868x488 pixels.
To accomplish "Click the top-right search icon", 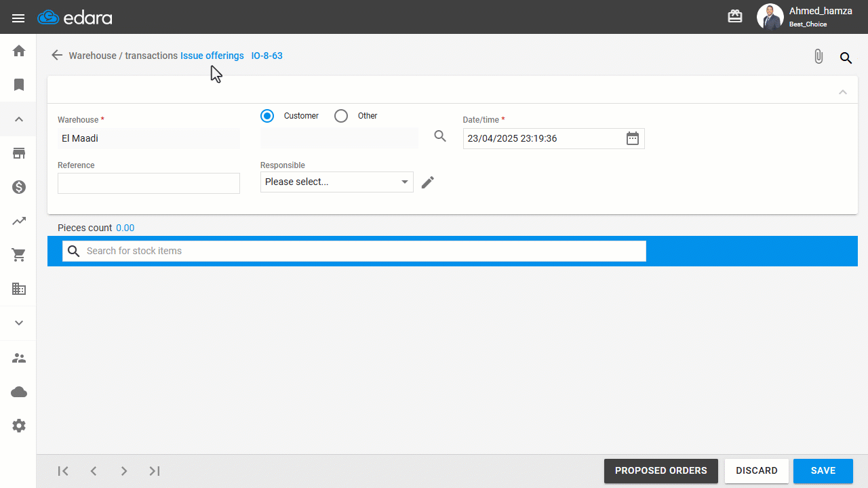I will pyautogui.click(x=846, y=58).
